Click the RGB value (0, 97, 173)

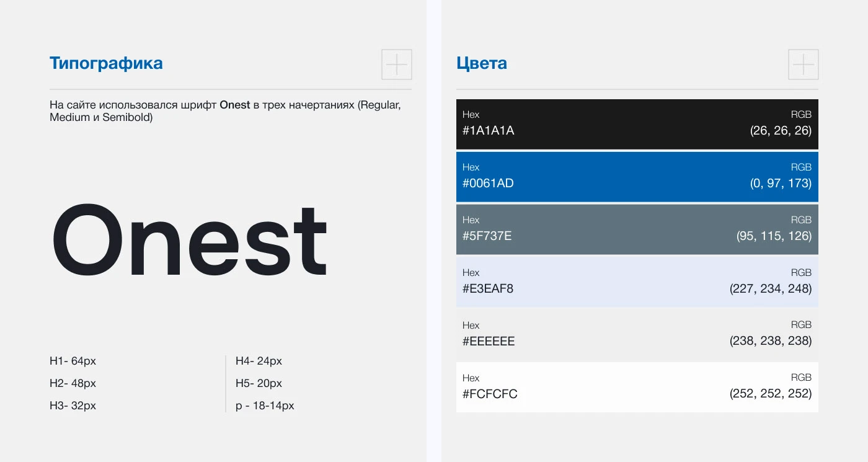pos(781,184)
